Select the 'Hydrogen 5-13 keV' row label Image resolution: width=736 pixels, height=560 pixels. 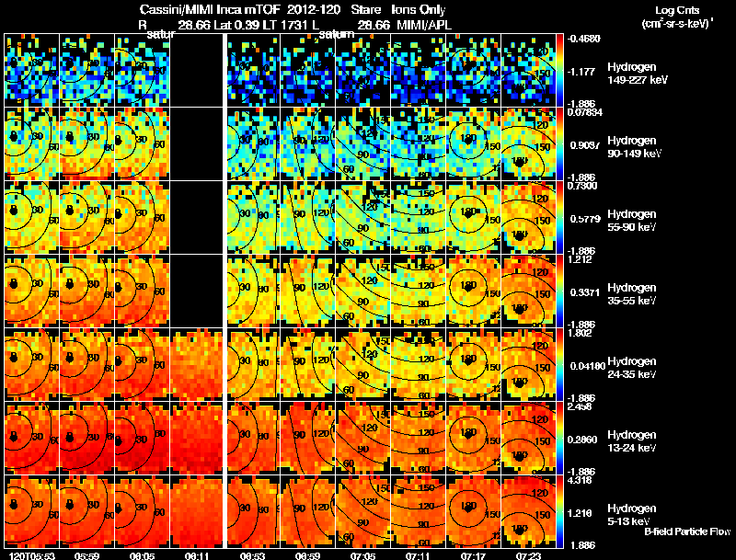coord(632,515)
